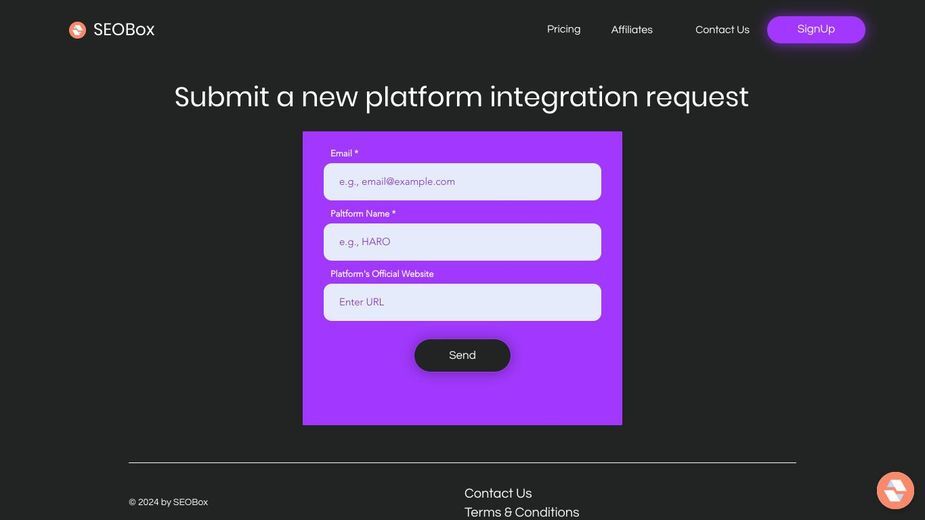This screenshot has width=925, height=520.
Task: Open the floating SEOBox chat widget icon
Action: click(x=895, y=490)
